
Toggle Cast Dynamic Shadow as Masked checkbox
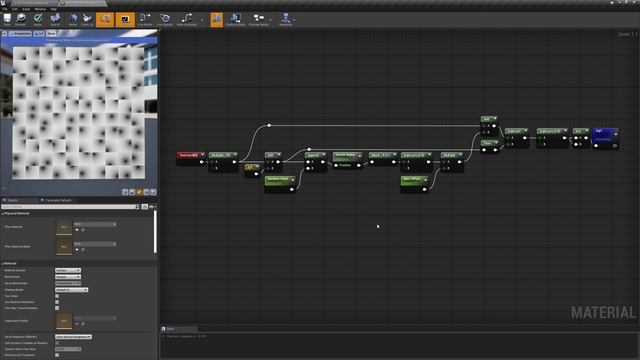[57, 343]
